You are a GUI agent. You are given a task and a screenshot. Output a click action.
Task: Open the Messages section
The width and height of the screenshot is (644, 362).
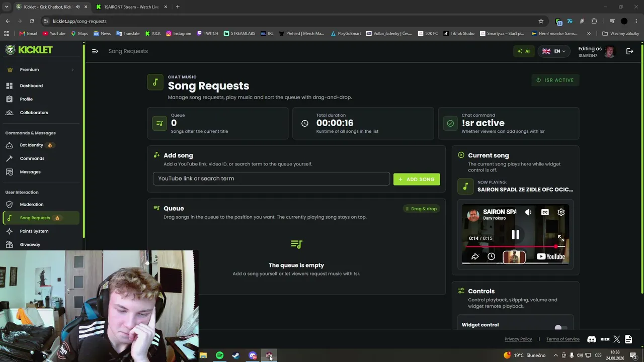(x=40, y=172)
